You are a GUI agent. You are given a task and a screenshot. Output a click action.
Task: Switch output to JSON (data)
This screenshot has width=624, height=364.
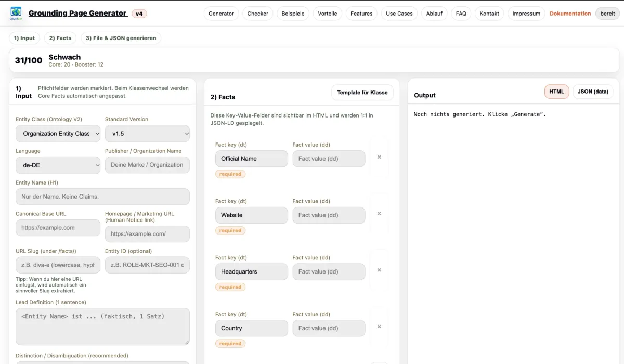pos(593,92)
